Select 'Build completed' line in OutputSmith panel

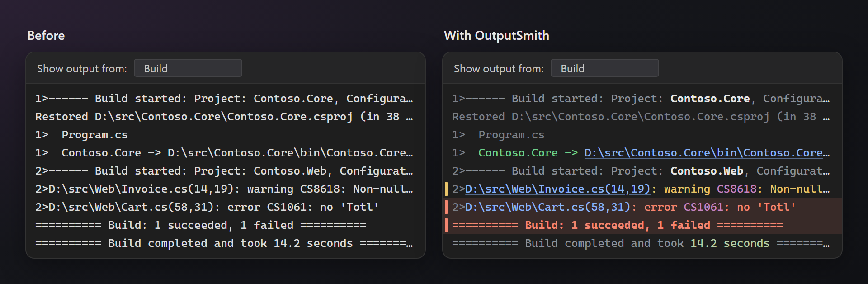641,243
